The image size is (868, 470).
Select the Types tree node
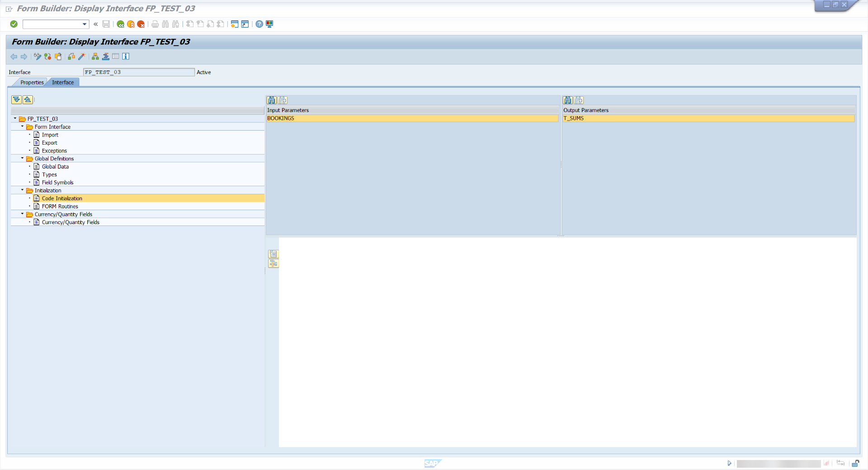(x=49, y=174)
